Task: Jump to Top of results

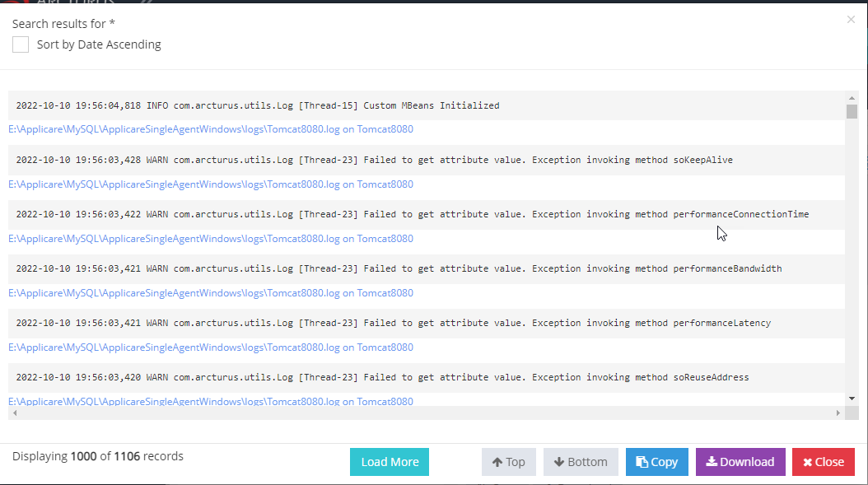Action: coord(509,462)
